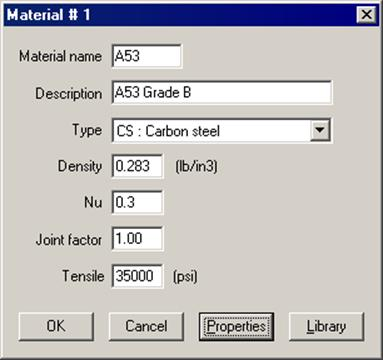Close the Material # 1 dialog
Viewport: 383px width, 360px height.
coord(366,15)
